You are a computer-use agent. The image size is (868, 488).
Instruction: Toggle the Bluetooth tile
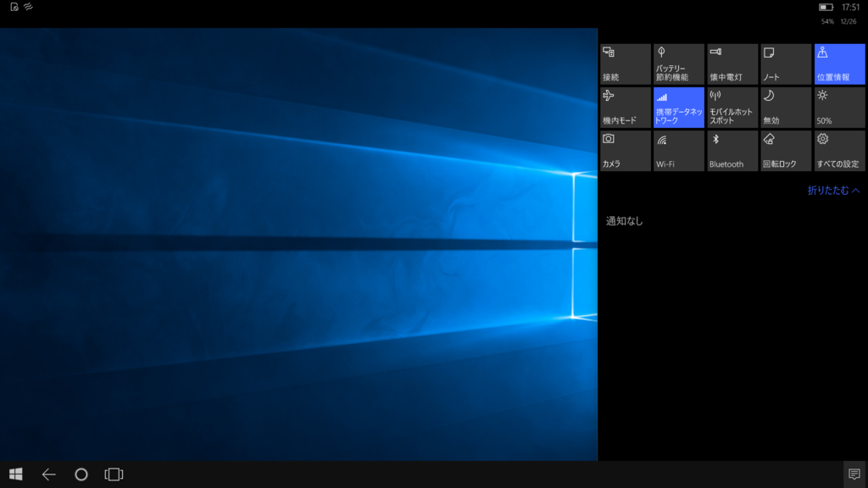point(732,151)
